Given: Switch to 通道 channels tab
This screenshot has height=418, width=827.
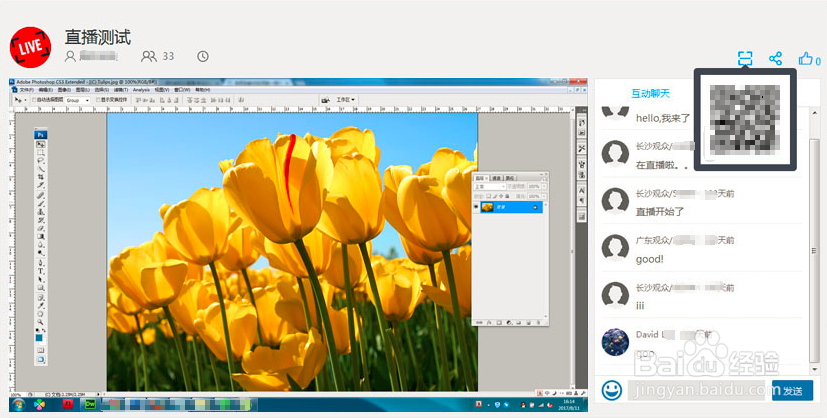Looking at the screenshot, I should 498,178.
